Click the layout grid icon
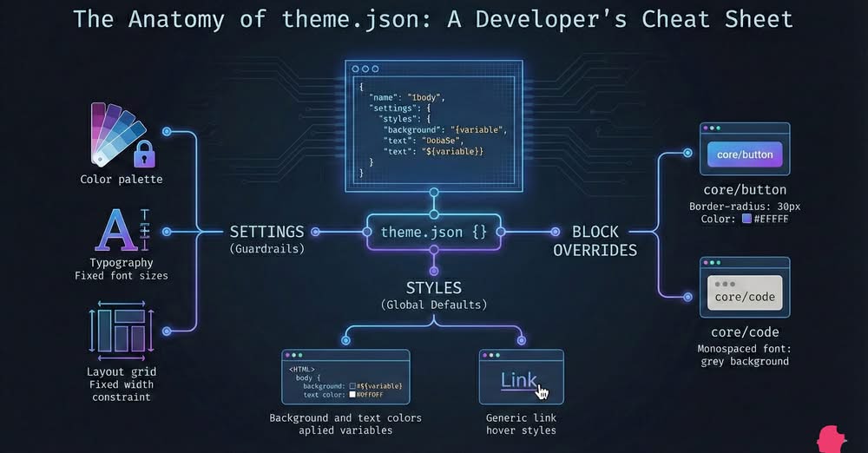 point(122,330)
